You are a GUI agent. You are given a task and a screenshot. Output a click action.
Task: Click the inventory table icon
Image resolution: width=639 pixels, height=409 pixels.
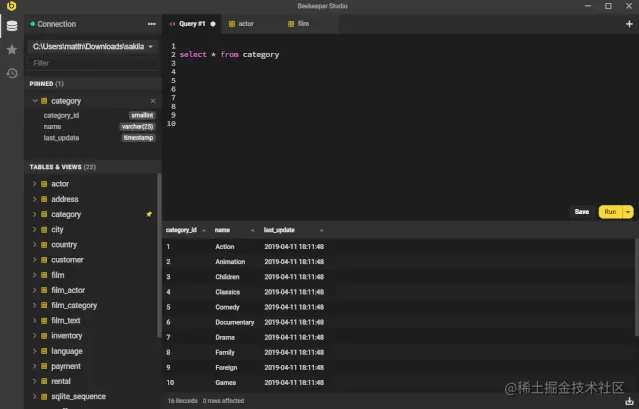(44, 336)
